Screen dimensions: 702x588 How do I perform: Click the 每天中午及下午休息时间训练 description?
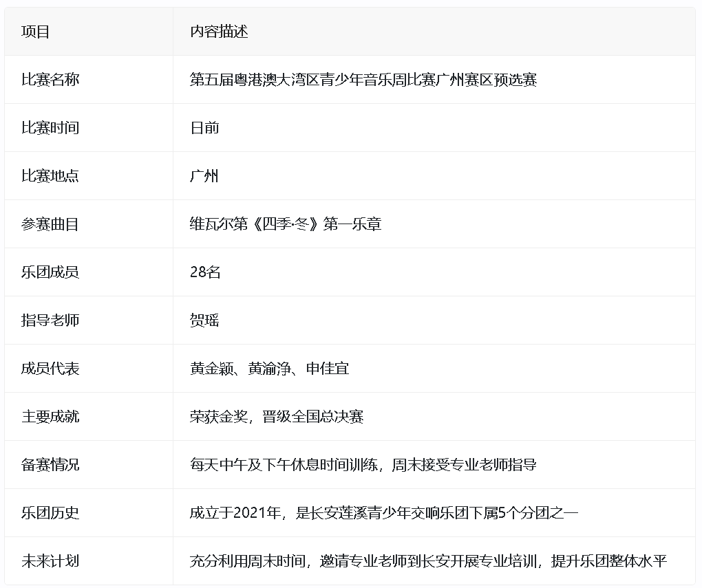[363, 465]
